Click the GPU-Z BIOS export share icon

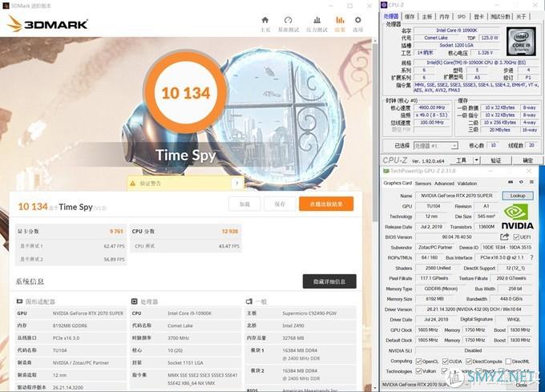pyautogui.click(x=504, y=237)
